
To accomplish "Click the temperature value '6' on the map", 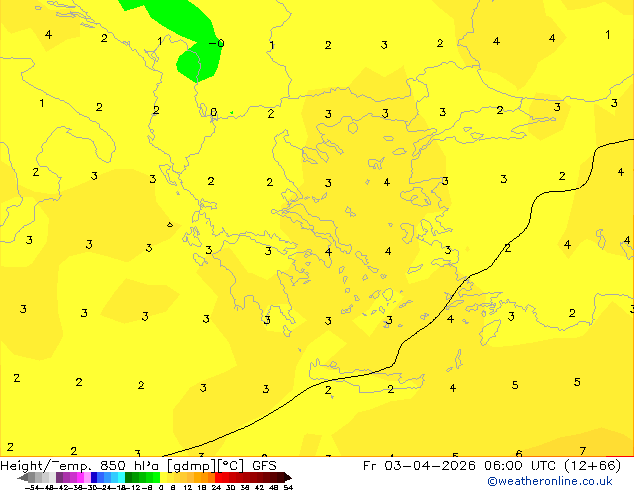I will (519, 454).
